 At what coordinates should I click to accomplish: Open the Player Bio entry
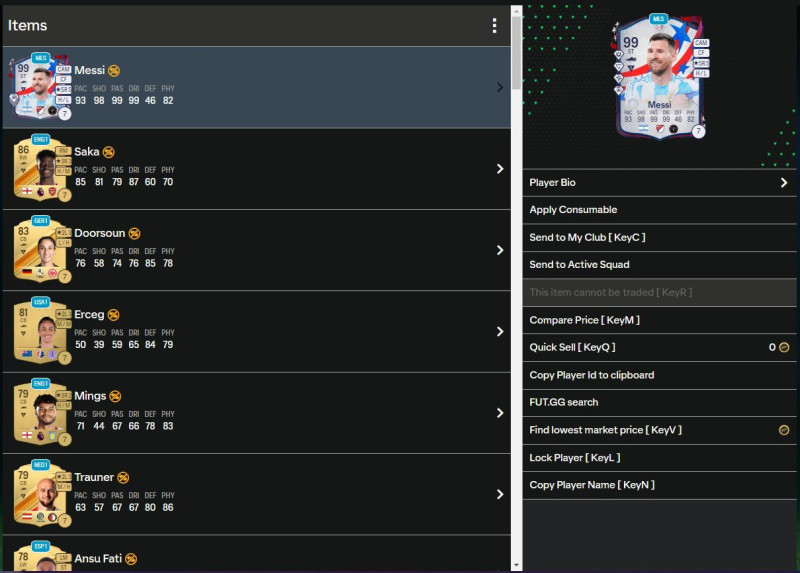(x=660, y=183)
